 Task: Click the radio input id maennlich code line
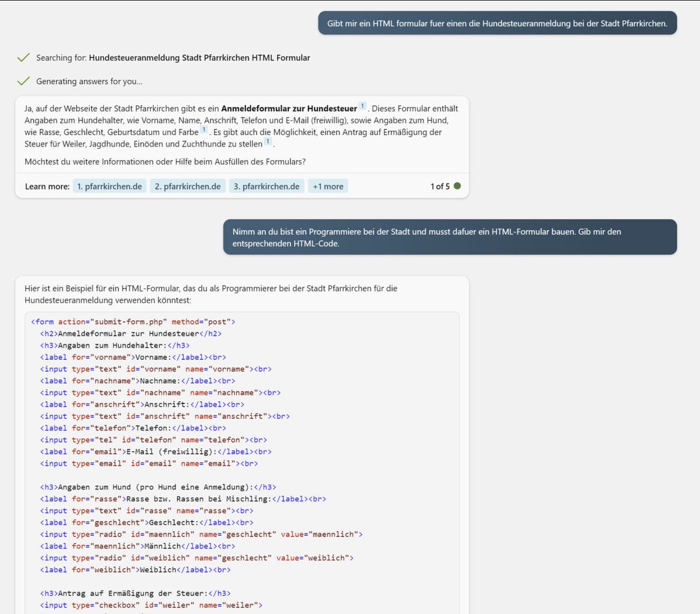(x=201, y=535)
